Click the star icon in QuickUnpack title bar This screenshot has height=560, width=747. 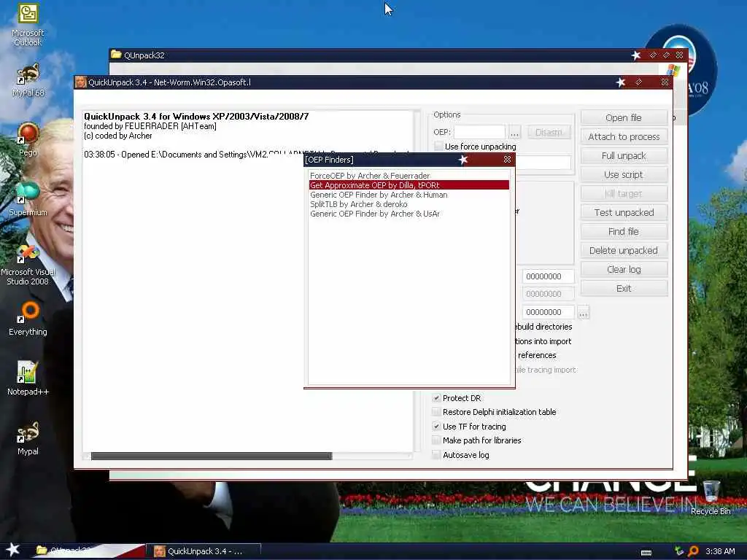pyautogui.click(x=620, y=82)
